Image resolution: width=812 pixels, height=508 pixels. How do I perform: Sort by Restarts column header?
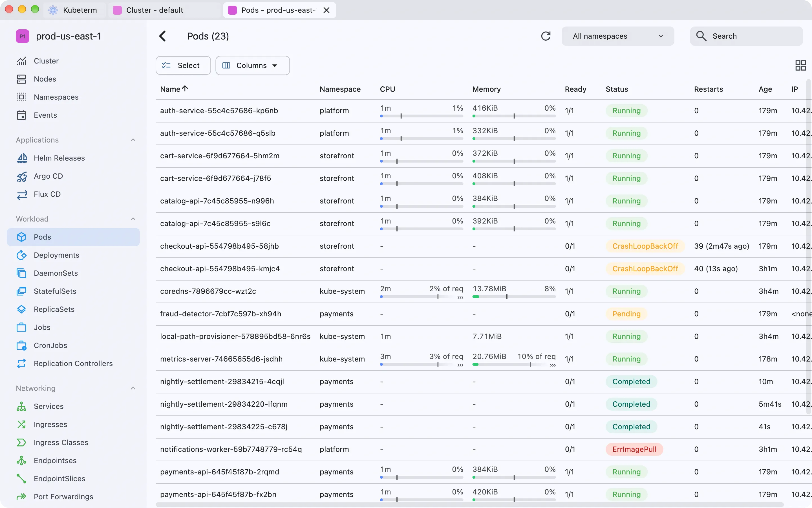pyautogui.click(x=708, y=89)
